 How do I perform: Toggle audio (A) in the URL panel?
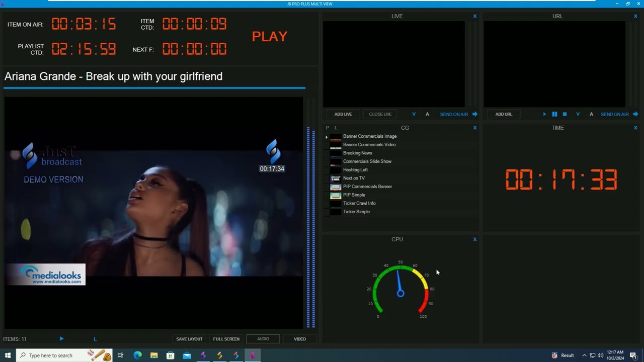coord(591,114)
